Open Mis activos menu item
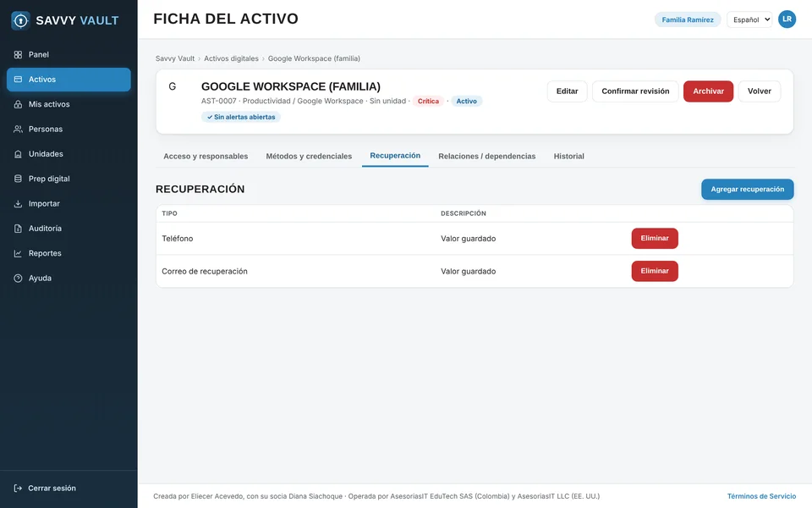 (x=69, y=104)
